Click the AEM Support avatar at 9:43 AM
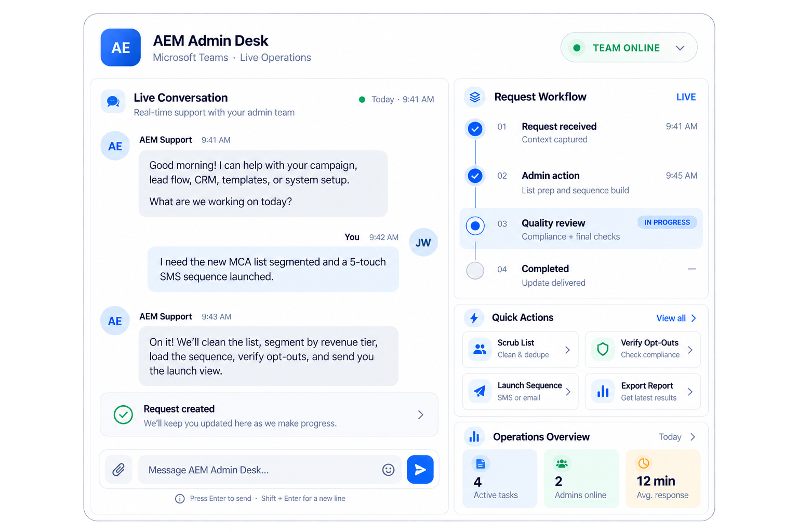The height and width of the screenshot is (532, 798). pyautogui.click(x=115, y=321)
